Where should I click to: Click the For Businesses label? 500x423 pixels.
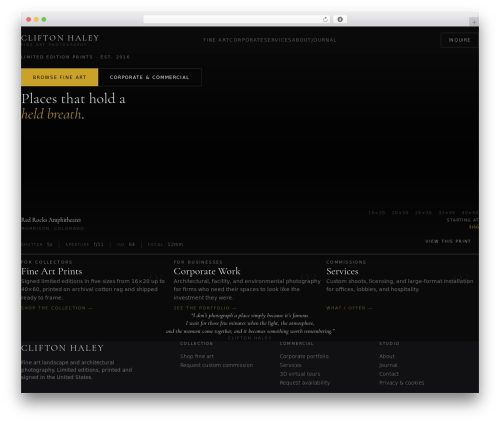(198, 262)
